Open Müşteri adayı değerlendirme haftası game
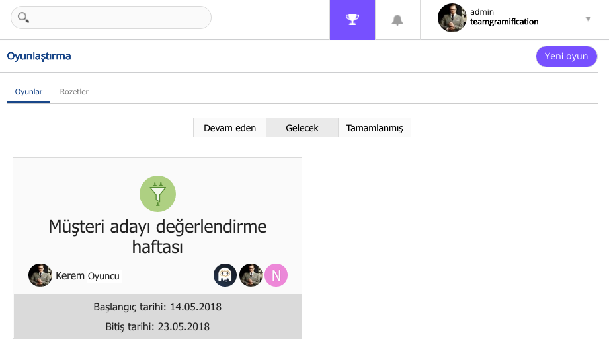Image resolution: width=609 pixels, height=364 pixels. (x=157, y=237)
